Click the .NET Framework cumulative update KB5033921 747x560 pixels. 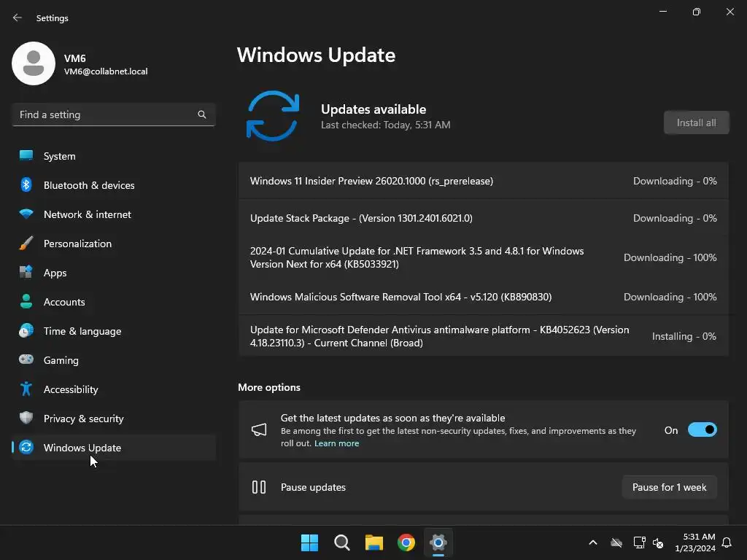click(484, 257)
